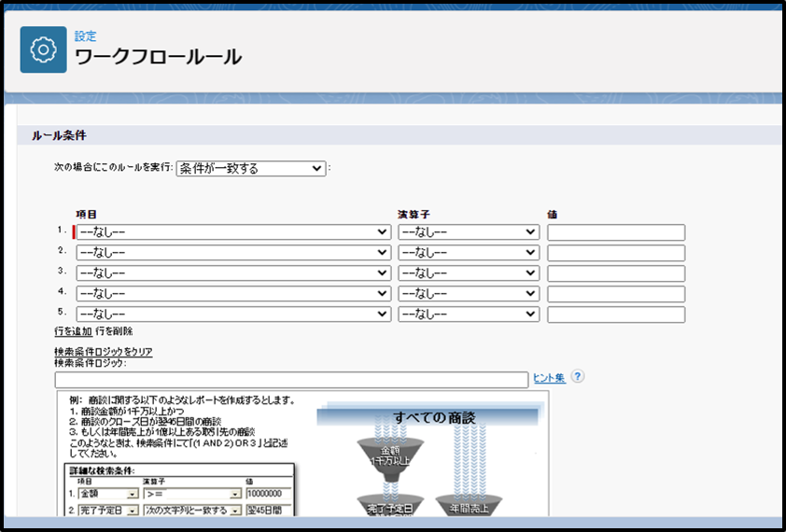
Task: Click the 設定 breadcrumb link
Action: (x=85, y=36)
